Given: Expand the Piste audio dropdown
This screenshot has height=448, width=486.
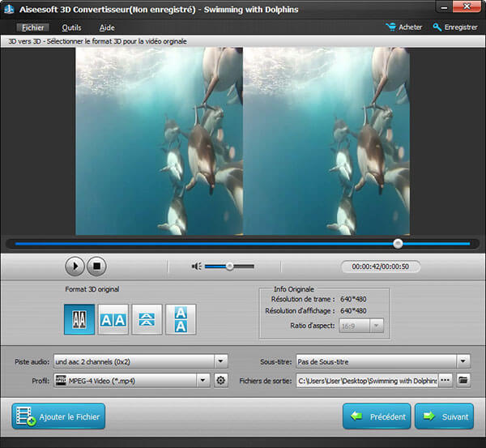Looking at the screenshot, I should coord(220,361).
